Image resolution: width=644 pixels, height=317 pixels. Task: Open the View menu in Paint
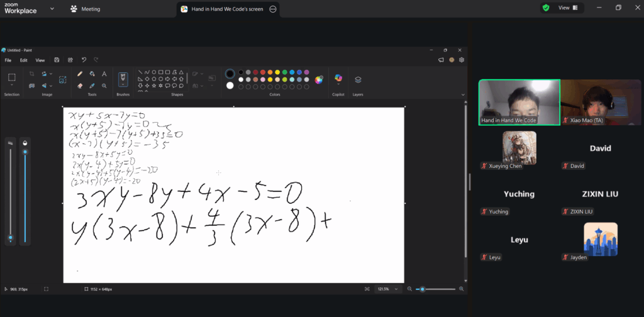point(40,60)
